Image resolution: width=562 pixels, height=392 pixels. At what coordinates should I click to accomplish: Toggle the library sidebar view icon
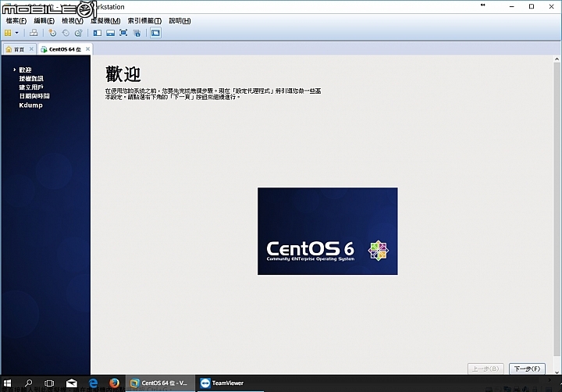[x=97, y=33]
